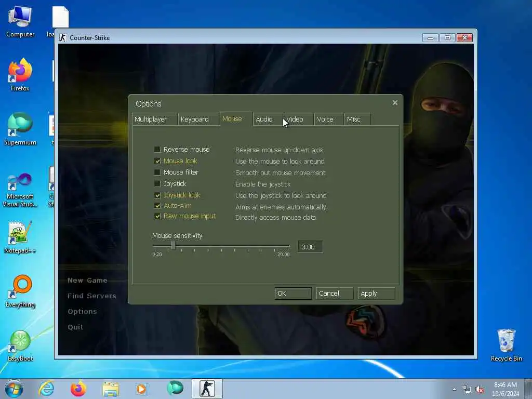Switch to the Keyboard tab
532x399 pixels.
(198, 119)
